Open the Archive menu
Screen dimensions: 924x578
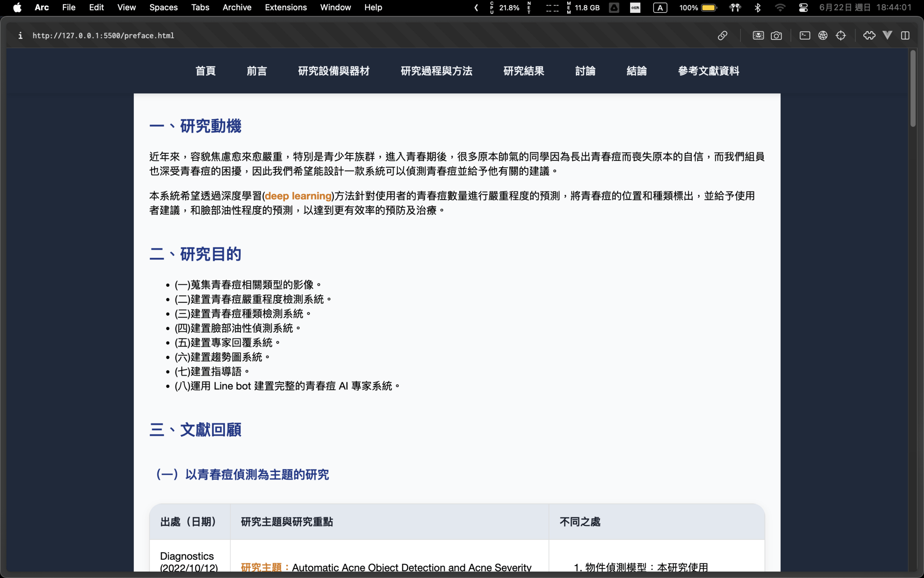pos(237,7)
